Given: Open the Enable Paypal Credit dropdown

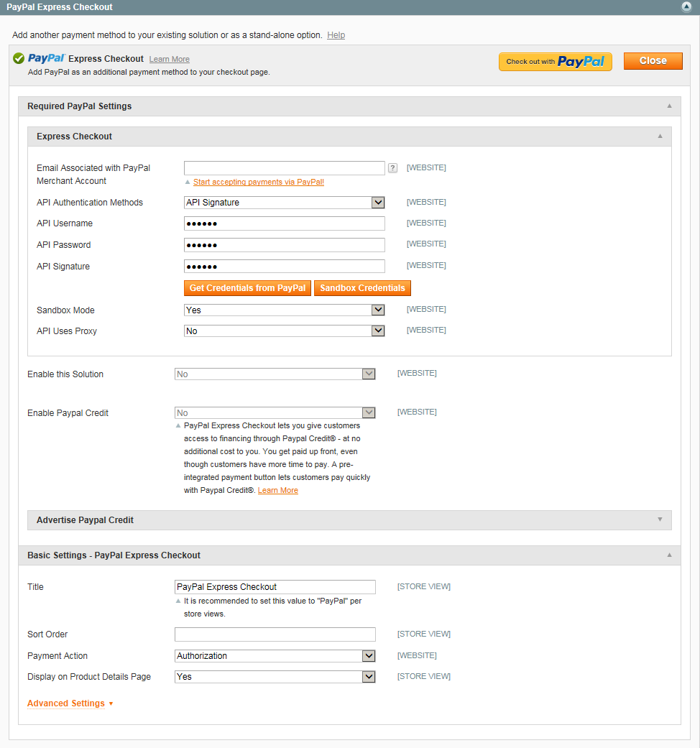Looking at the screenshot, I should (275, 412).
